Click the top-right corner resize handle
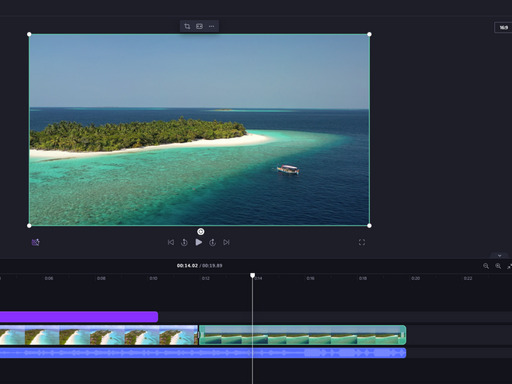Image resolution: width=512 pixels, height=384 pixels. tap(369, 34)
